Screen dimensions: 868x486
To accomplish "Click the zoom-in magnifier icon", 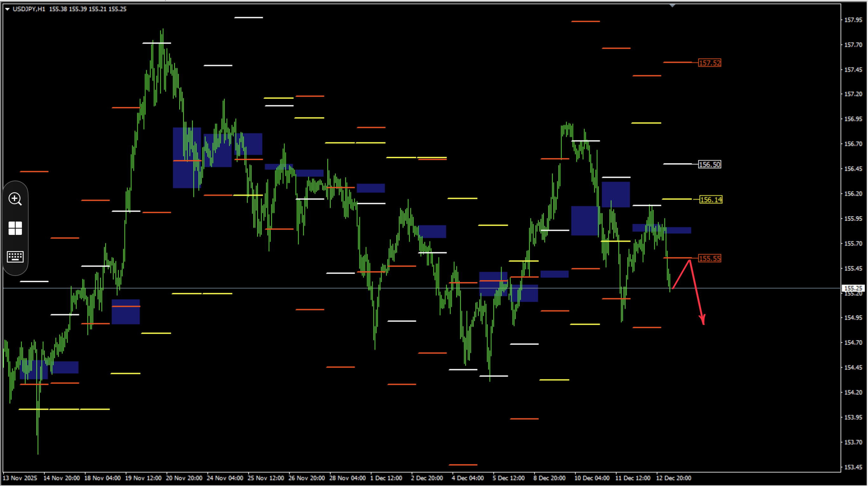I will 15,199.
